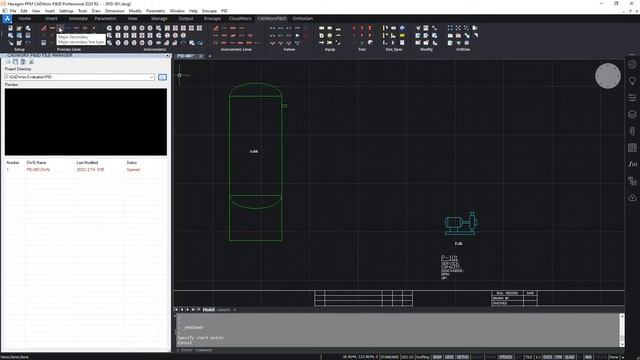Viewport: 640px width, 360px height.
Task: Switch to the Model tab
Action: click(x=209, y=310)
